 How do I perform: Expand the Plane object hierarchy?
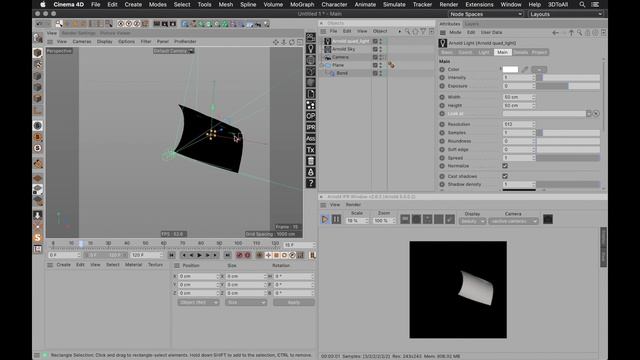pos(322,65)
